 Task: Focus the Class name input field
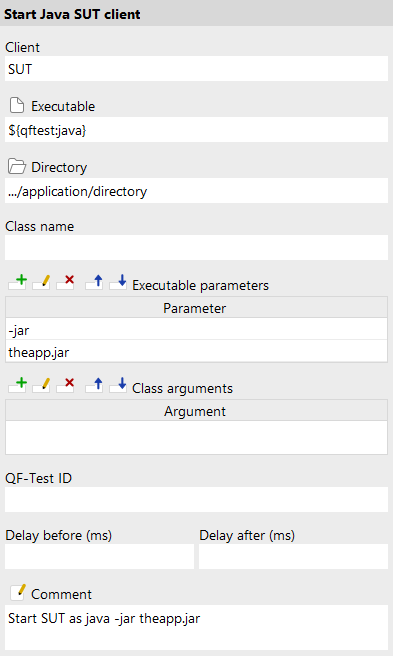tap(196, 247)
